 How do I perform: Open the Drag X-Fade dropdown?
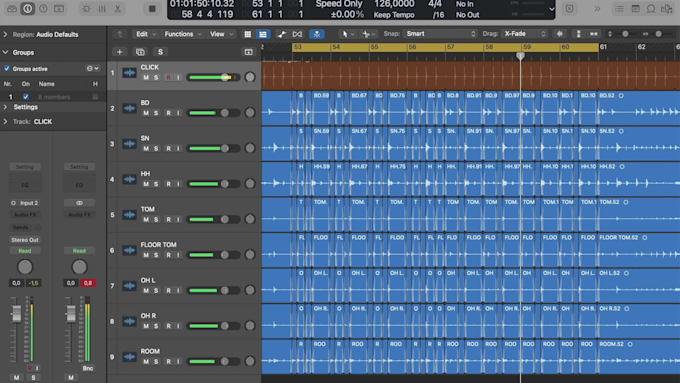tap(525, 34)
